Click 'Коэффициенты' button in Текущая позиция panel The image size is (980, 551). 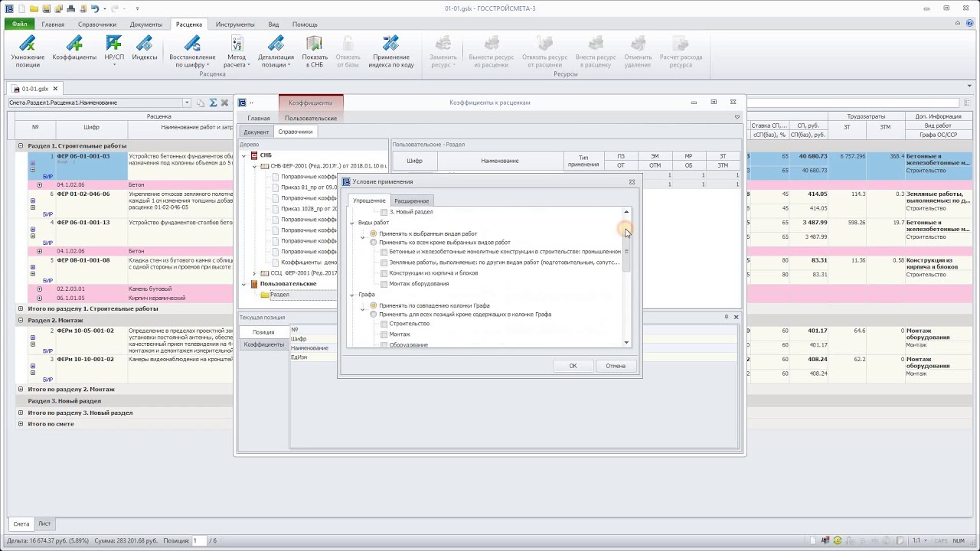click(x=264, y=344)
